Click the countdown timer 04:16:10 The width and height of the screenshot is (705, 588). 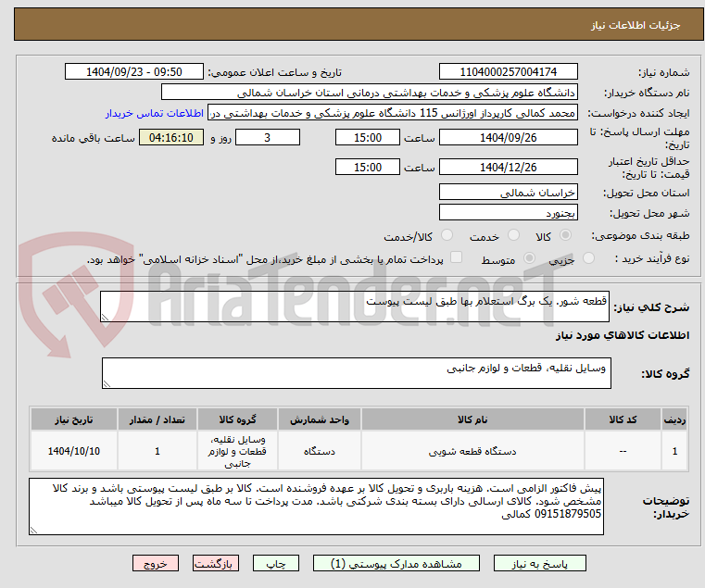tap(171, 137)
